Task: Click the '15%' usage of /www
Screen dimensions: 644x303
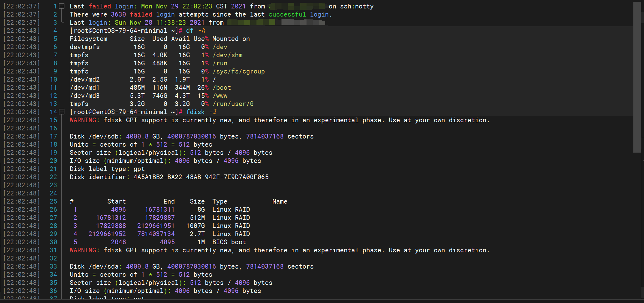Action: [x=203, y=96]
